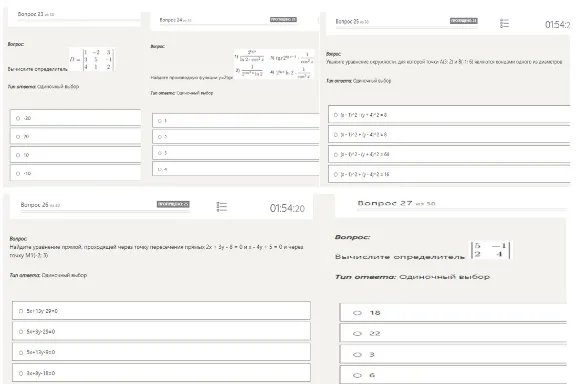This screenshot has width=576, height=384.
Task: Select answer 22 for Question 27
Action: coord(453,333)
